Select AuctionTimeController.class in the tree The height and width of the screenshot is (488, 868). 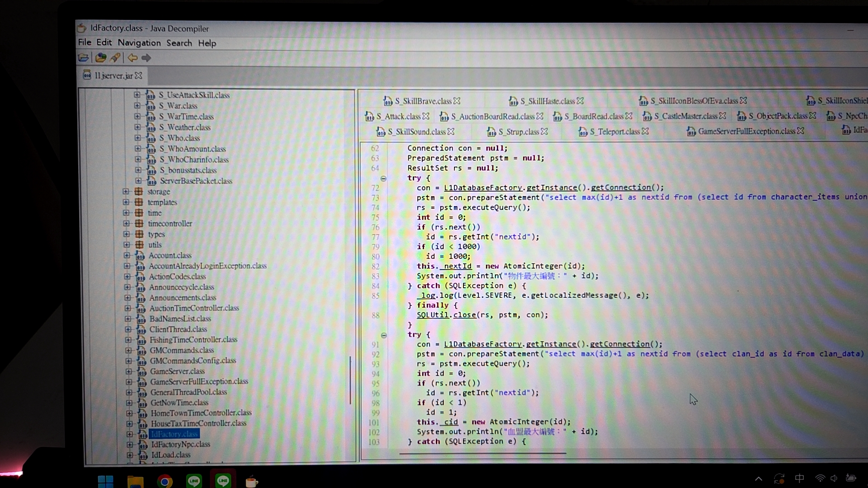pos(194,308)
